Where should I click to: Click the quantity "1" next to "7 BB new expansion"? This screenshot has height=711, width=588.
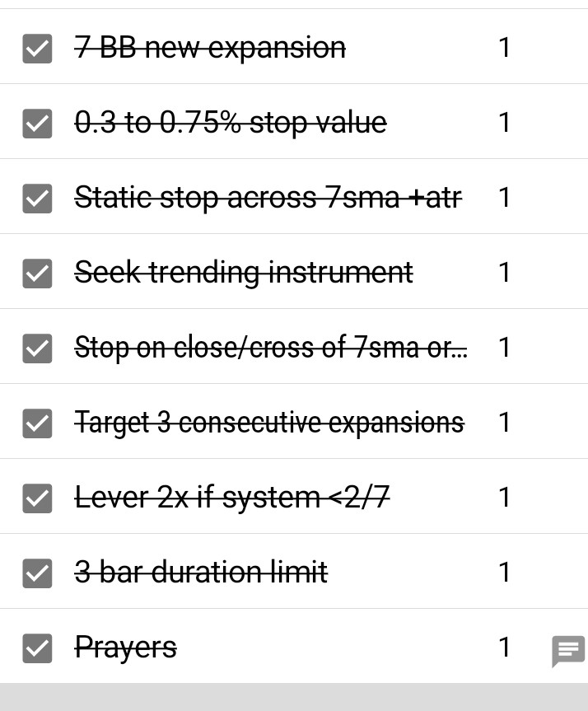(504, 48)
